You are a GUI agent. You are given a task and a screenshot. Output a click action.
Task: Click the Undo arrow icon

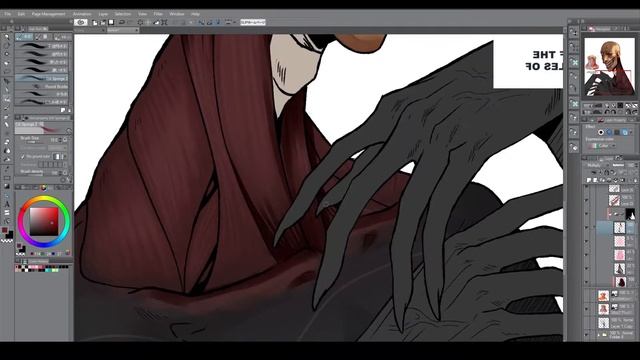coord(122,22)
